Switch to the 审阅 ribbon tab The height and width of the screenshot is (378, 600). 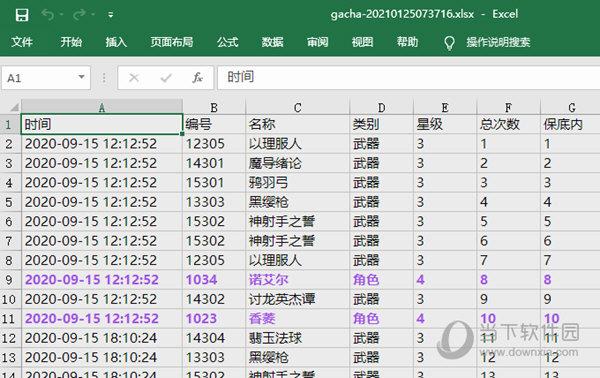[x=318, y=42]
